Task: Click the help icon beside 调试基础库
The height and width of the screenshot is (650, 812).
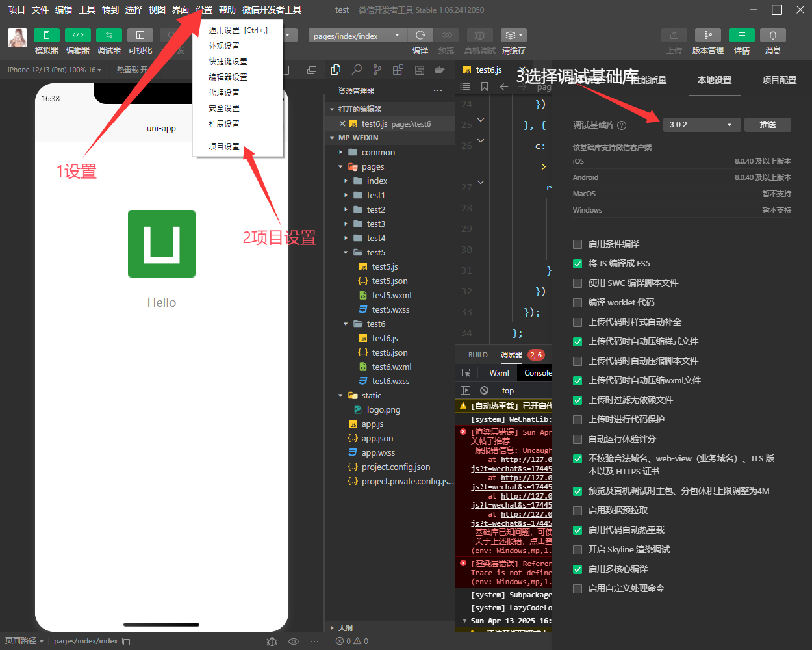Action: coord(622,125)
